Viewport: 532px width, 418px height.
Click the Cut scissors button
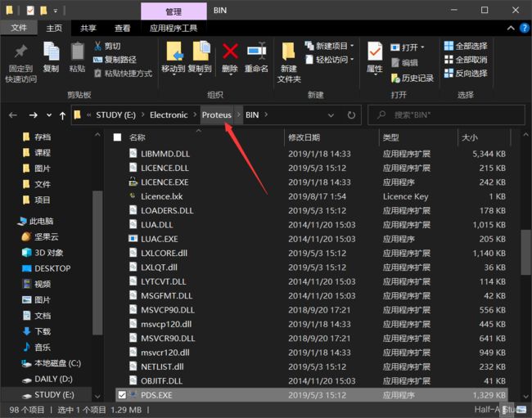(107, 46)
